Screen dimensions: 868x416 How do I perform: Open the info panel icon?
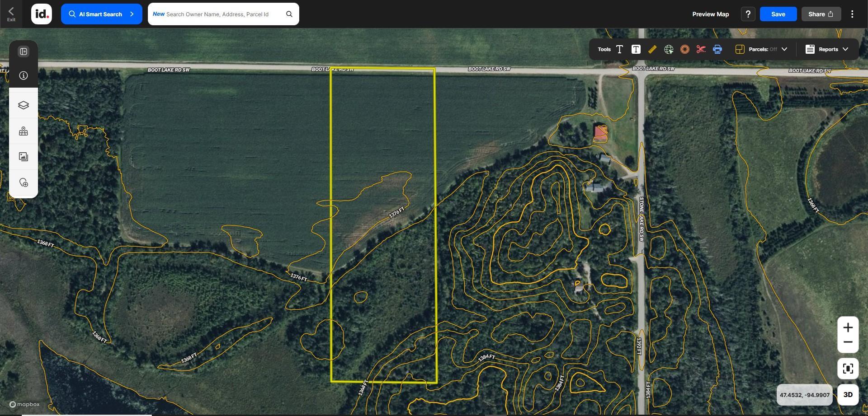[x=24, y=75]
